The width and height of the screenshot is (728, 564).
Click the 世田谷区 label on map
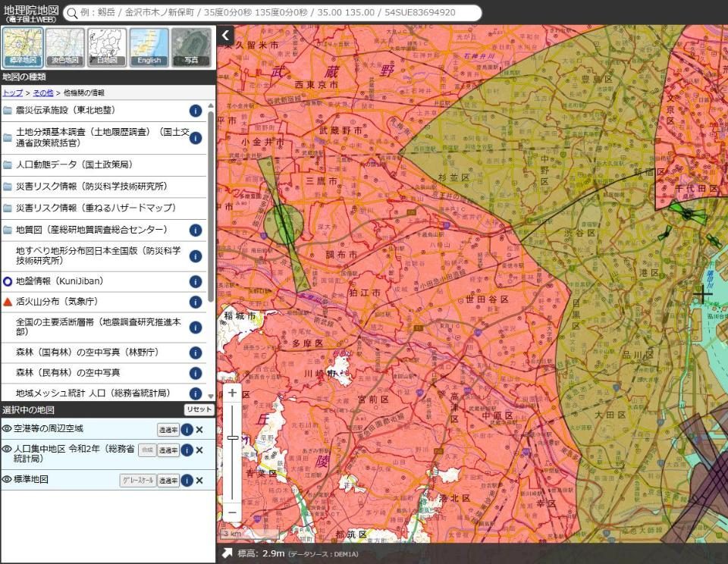click(x=487, y=299)
